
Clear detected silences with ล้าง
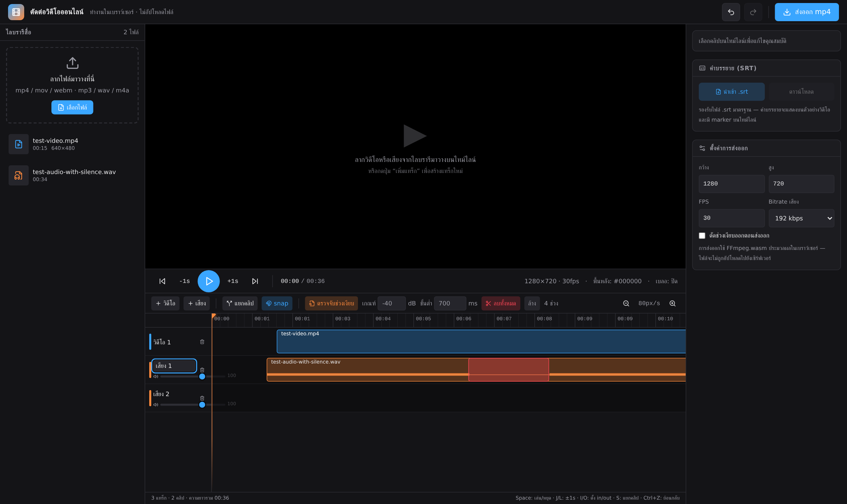tap(532, 303)
